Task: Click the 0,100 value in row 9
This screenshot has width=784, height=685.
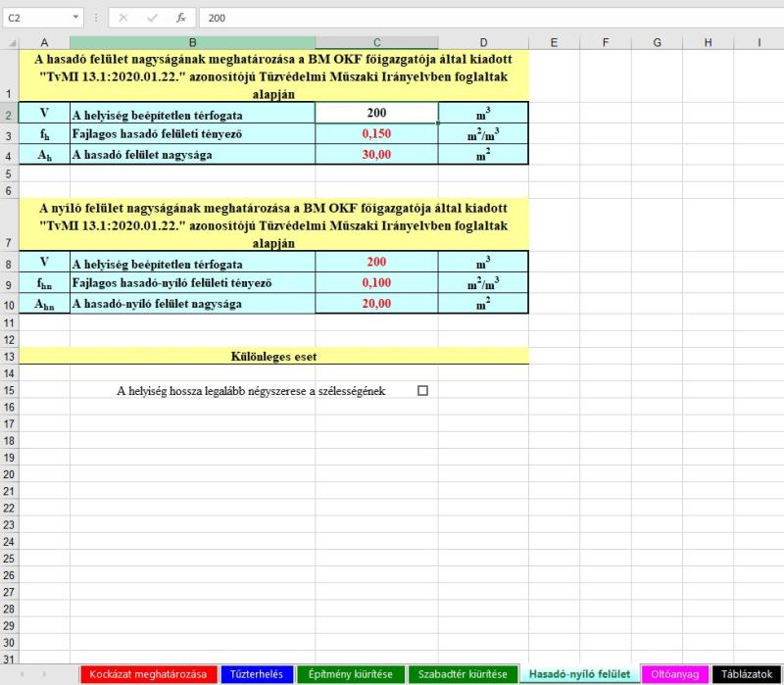Action: [376, 282]
